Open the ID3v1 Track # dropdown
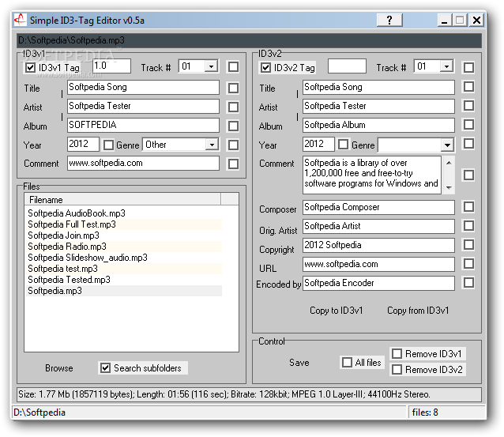 click(x=211, y=66)
